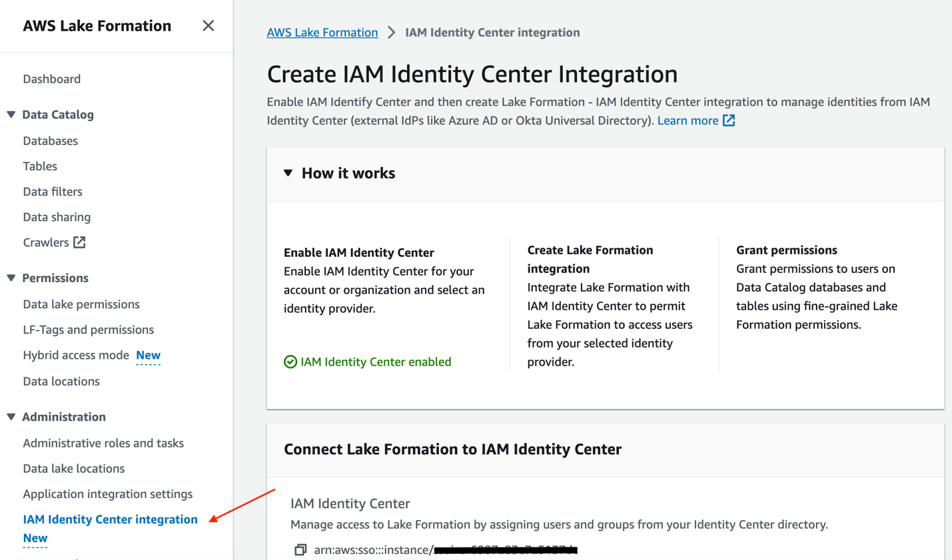Click the Data Catalog section heading
952x560 pixels.
[x=58, y=115]
